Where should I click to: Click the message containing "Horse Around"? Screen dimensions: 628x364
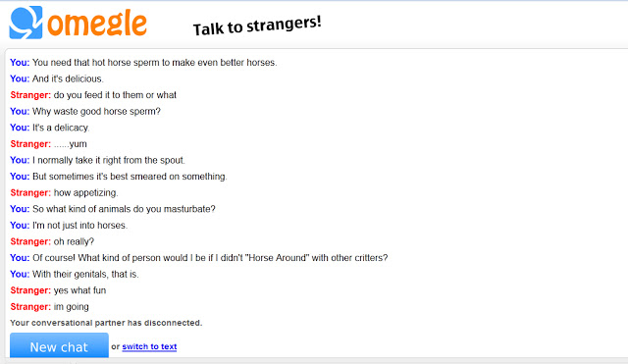199,257
